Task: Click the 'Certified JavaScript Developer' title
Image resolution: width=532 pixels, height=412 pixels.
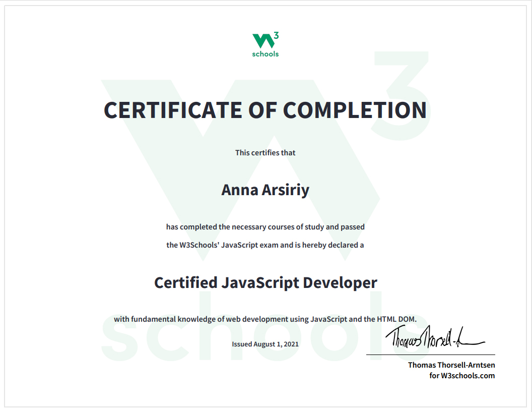Action: pyautogui.click(x=265, y=282)
